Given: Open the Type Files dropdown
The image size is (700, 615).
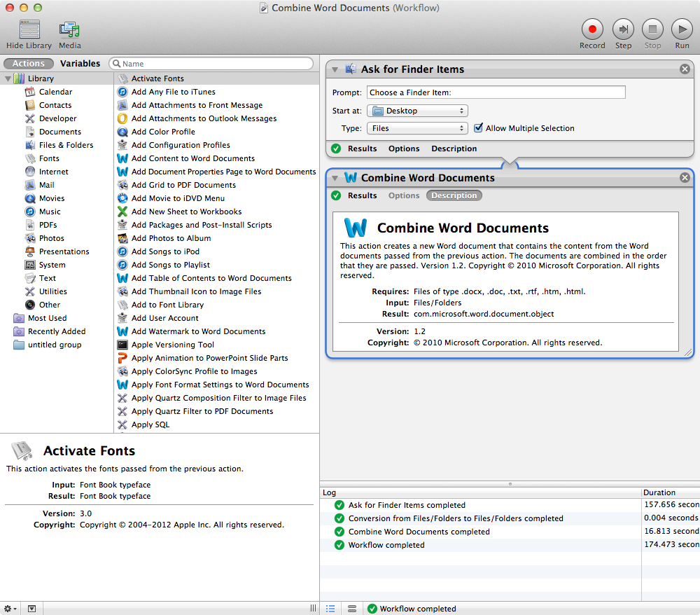Looking at the screenshot, I should point(417,128).
